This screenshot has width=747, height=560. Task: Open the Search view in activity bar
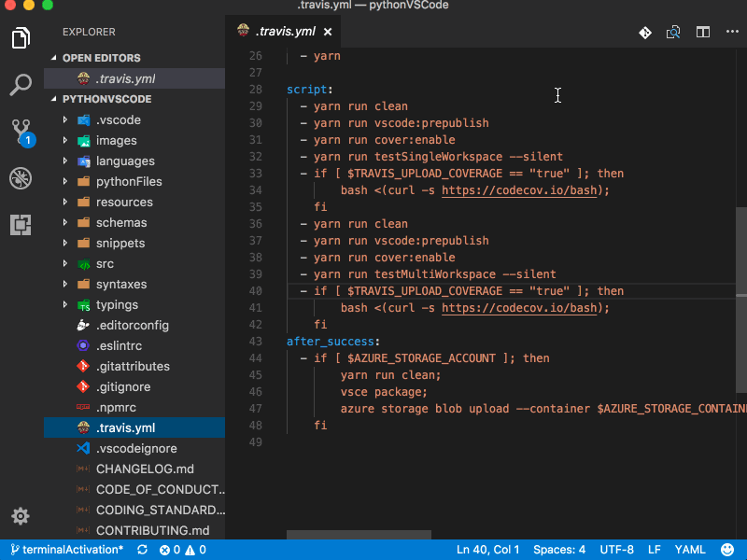point(21,85)
